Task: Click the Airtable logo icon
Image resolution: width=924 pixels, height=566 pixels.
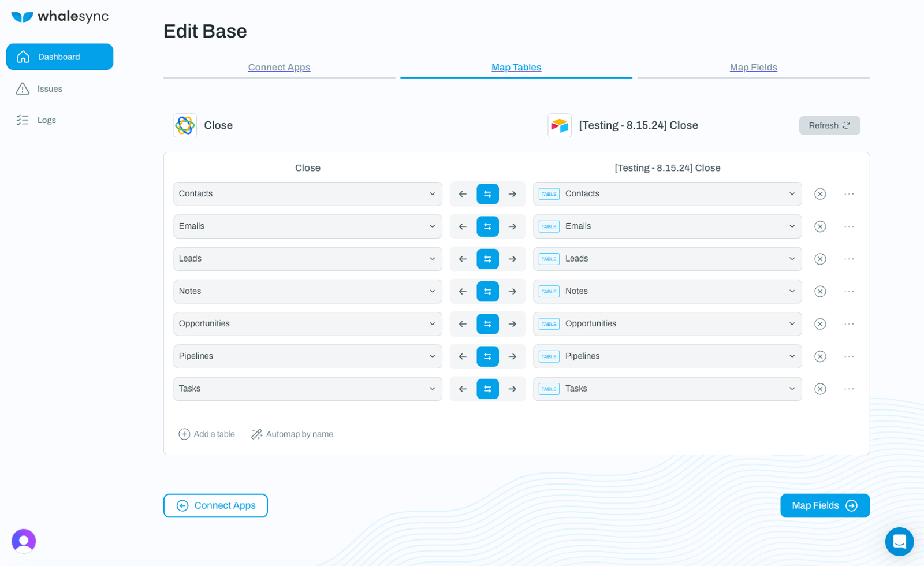Action: [560, 125]
